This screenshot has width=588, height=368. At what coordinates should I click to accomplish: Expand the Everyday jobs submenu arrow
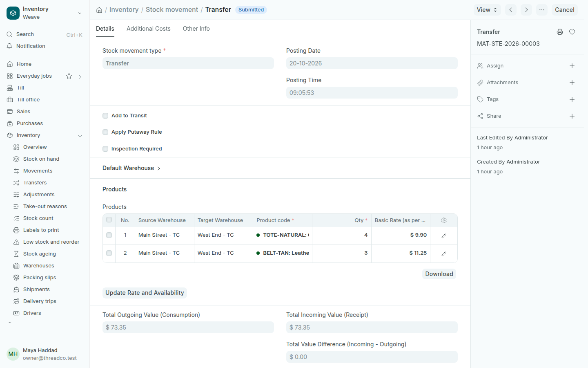(x=80, y=76)
